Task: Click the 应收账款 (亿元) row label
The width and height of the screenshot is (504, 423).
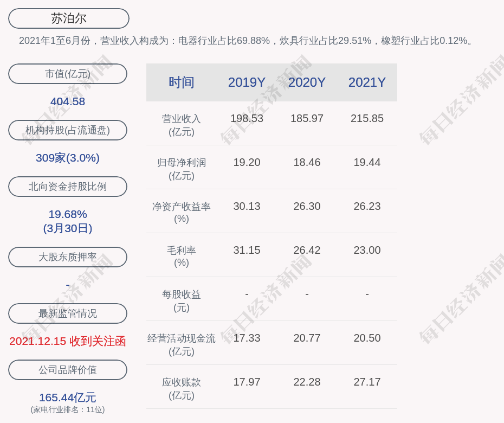Action: pyautogui.click(x=182, y=389)
